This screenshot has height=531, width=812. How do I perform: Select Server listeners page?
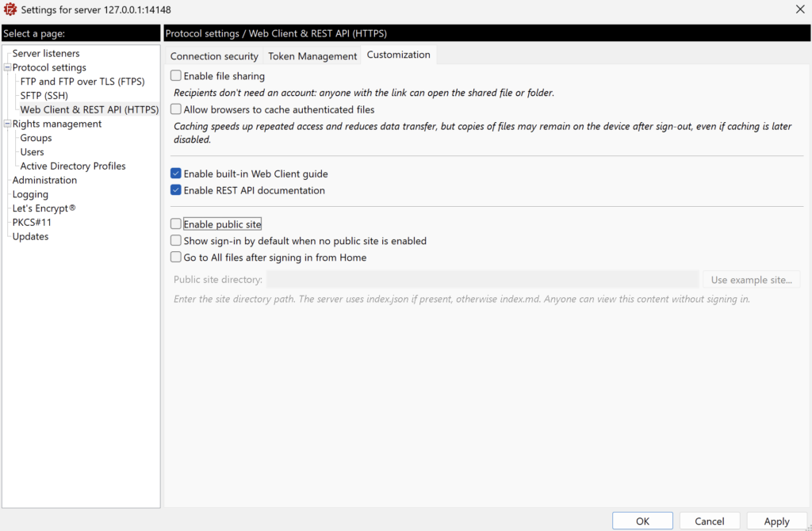coord(46,53)
